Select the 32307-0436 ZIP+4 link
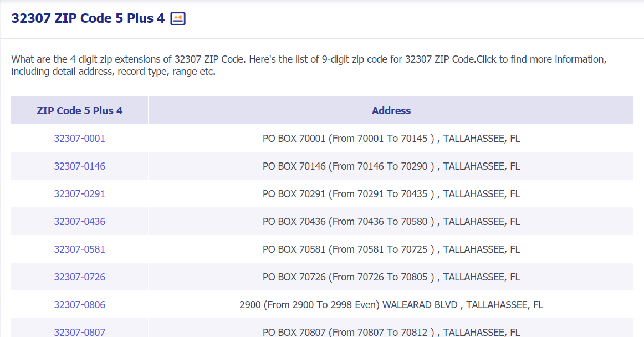This screenshot has height=337, width=644. tap(79, 222)
